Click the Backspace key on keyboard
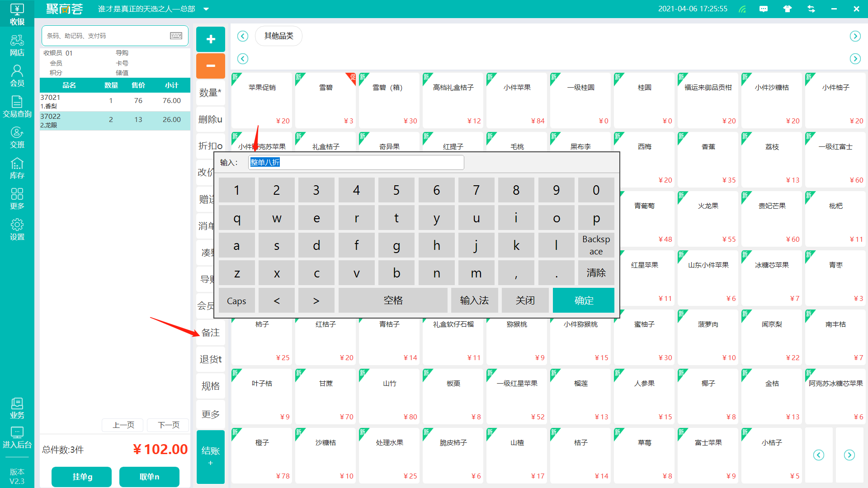The image size is (868, 488). click(596, 245)
